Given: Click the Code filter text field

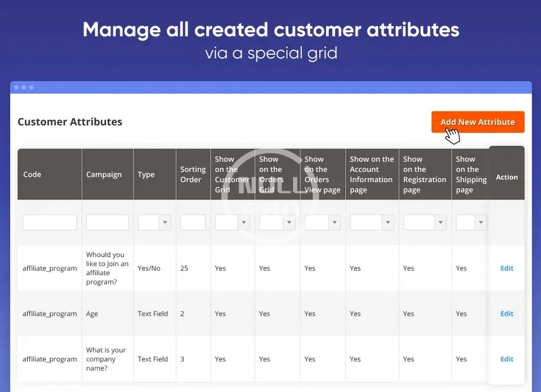Looking at the screenshot, I should pos(50,223).
